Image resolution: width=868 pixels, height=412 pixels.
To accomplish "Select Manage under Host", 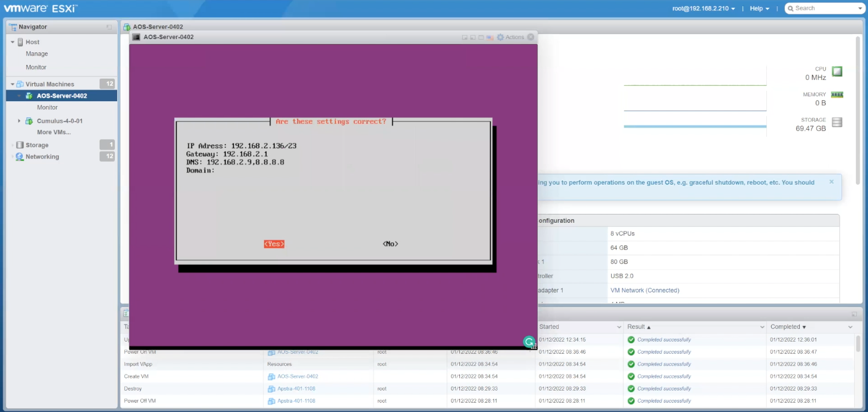I will coord(37,54).
